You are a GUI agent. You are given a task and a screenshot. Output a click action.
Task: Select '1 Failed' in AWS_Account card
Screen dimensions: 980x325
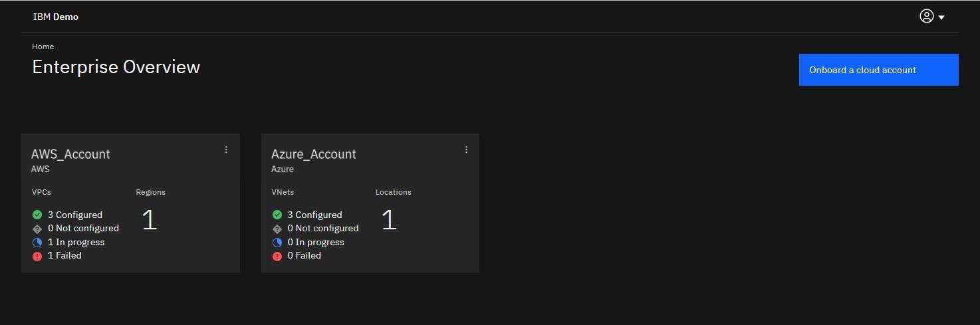click(64, 255)
